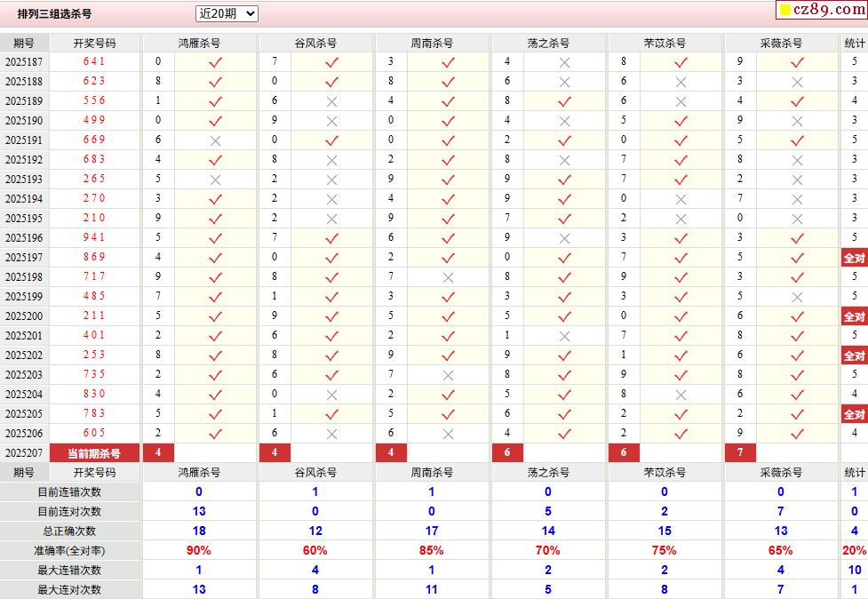Click 谷风杀号 accuracy value 60%
The image size is (868, 599).
(x=315, y=550)
